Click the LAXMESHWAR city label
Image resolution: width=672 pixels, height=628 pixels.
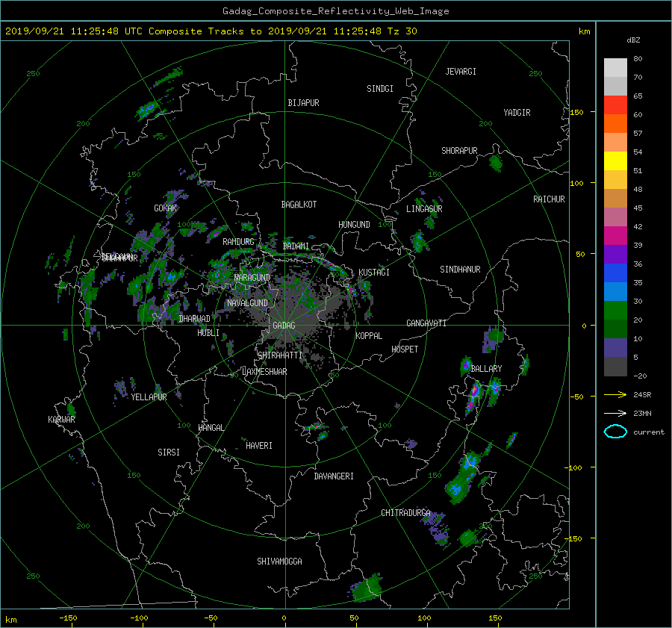264,372
